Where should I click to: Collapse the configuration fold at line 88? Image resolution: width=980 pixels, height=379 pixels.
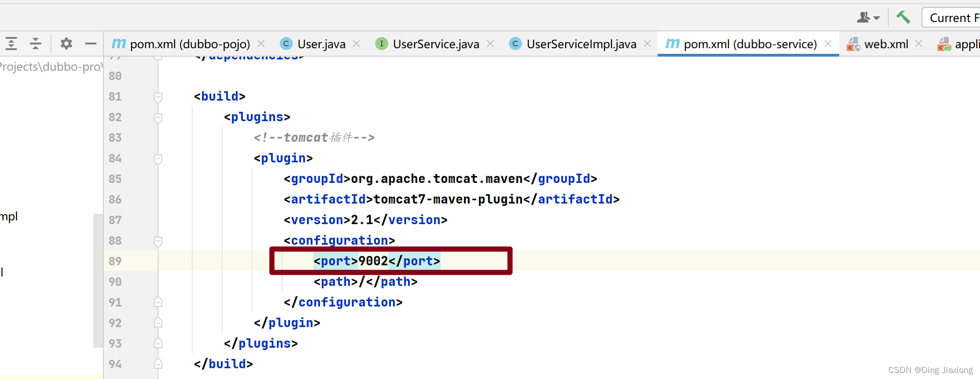tap(158, 241)
